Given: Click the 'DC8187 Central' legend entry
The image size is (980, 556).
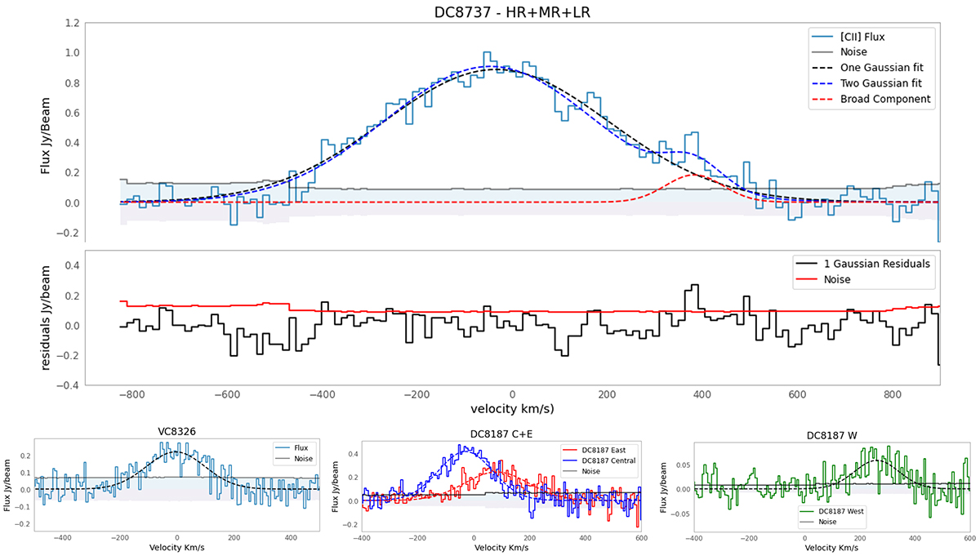Looking at the screenshot, I should pos(605,461).
